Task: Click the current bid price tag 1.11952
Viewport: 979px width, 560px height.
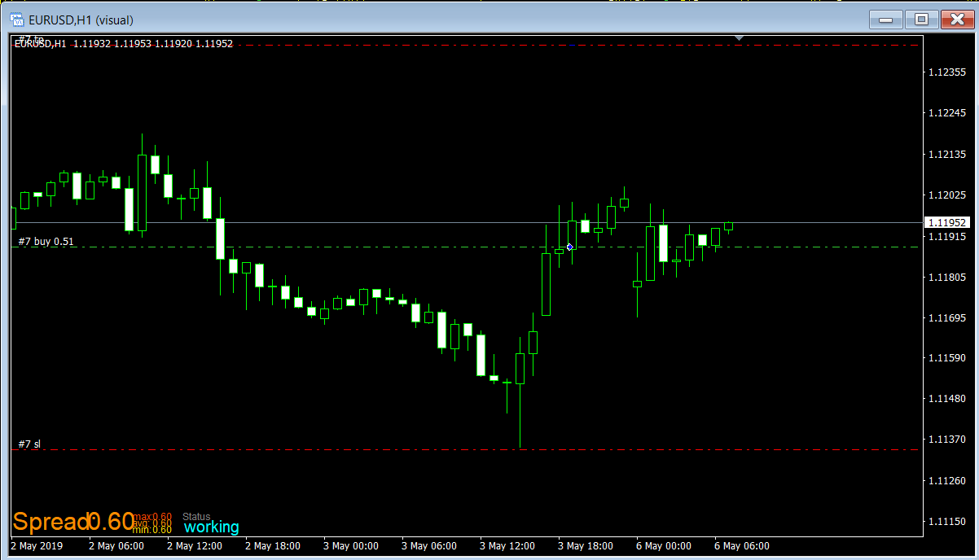Action: click(x=946, y=222)
